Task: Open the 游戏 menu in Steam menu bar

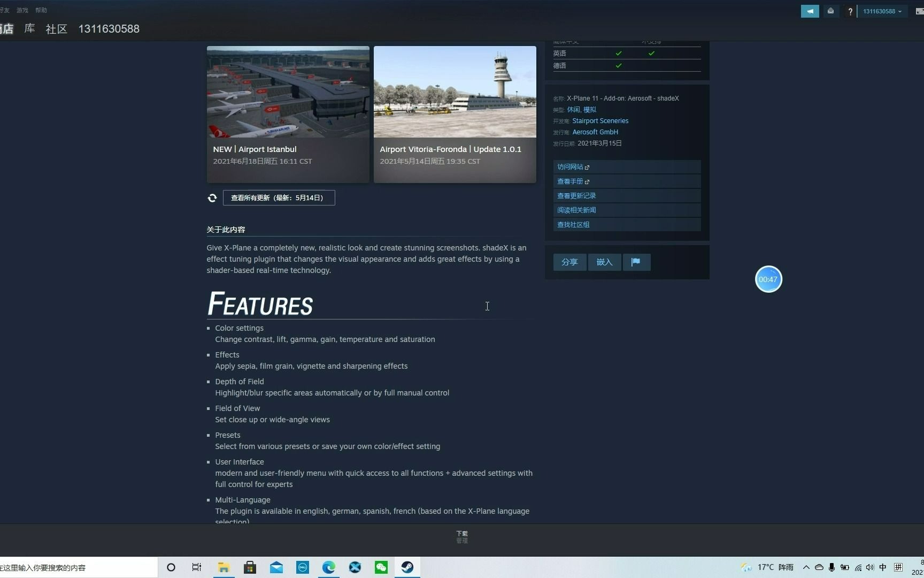Action: [x=22, y=10]
